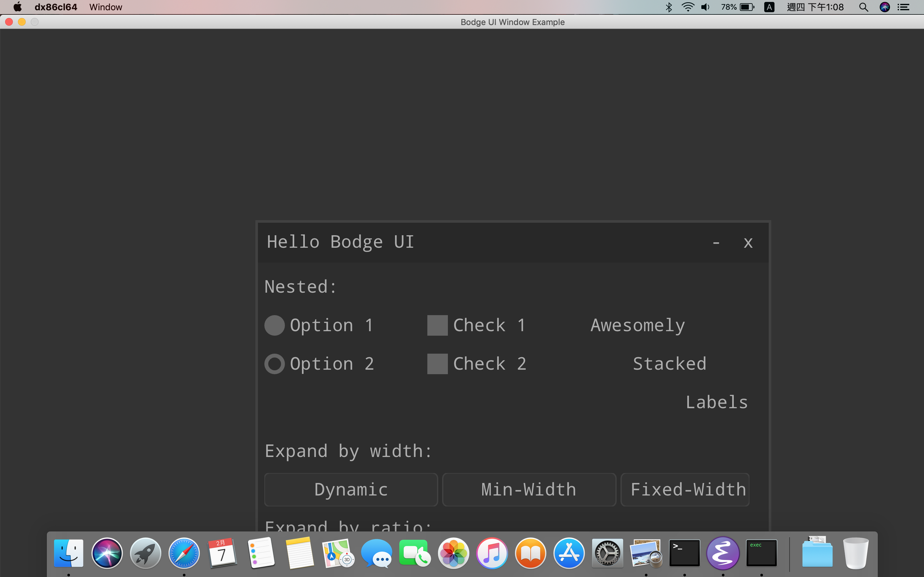Open the Apple menu
This screenshot has width=924, height=577.
click(x=18, y=7)
